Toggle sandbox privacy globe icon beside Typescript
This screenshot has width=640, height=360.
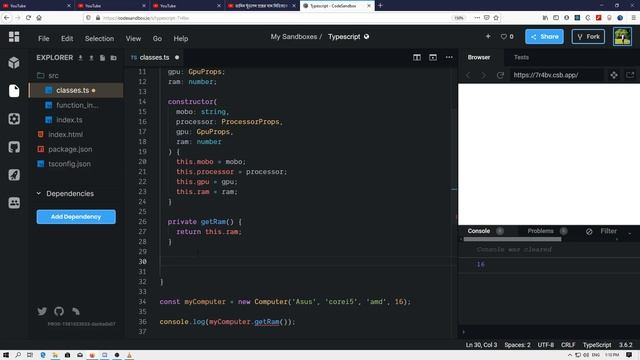(366, 37)
